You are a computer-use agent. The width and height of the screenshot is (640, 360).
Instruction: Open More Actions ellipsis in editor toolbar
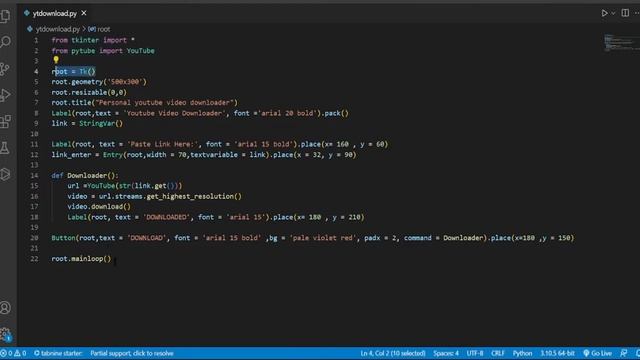tap(637, 13)
